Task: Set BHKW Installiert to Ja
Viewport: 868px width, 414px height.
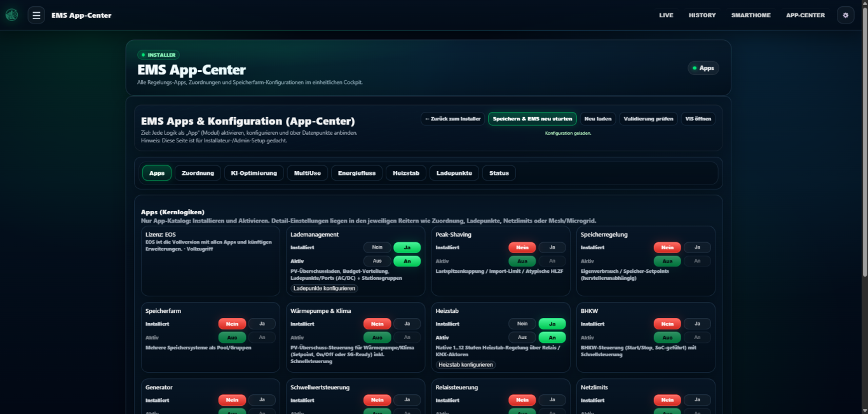Action: tap(697, 324)
